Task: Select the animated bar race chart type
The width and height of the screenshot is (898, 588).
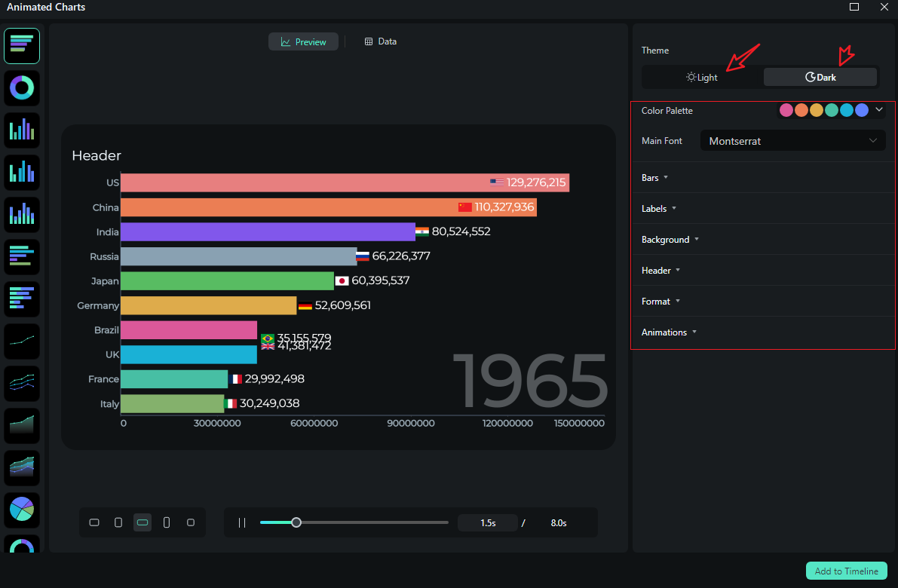Action: [21, 46]
